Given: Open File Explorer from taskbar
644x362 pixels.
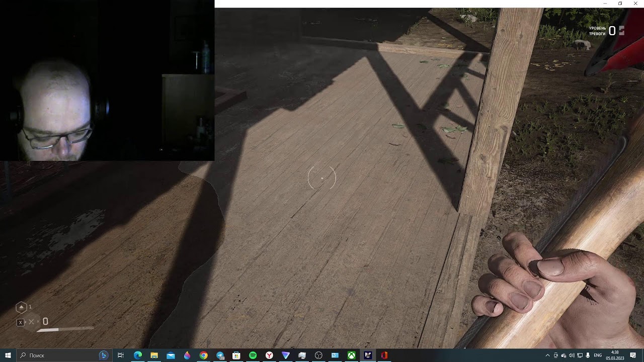Looking at the screenshot, I should [154, 355].
